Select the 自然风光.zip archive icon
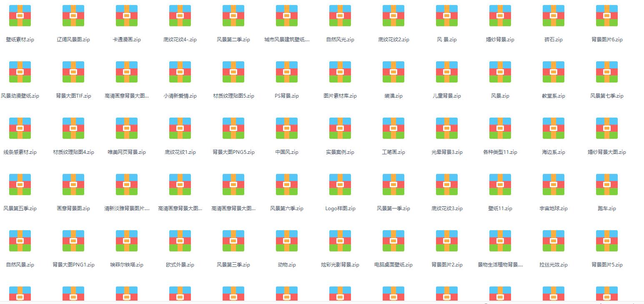 pos(340,16)
